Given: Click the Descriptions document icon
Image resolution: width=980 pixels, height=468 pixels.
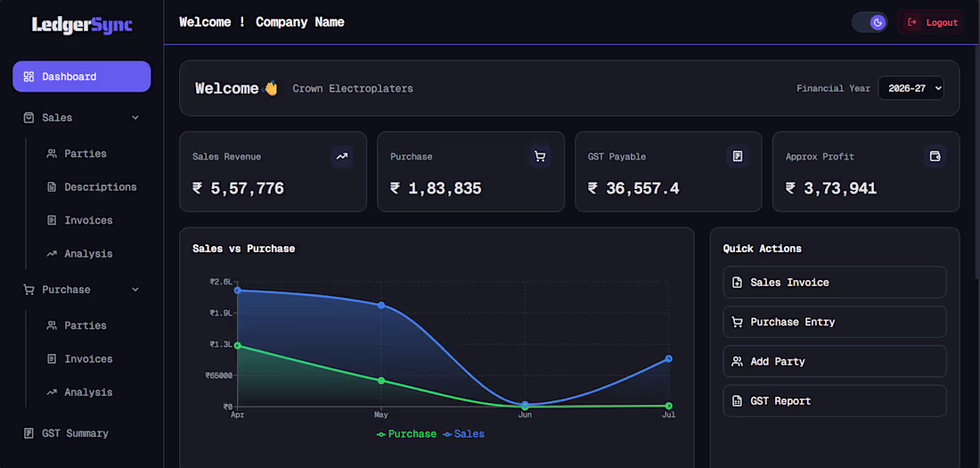Looking at the screenshot, I should pos(52,187).
